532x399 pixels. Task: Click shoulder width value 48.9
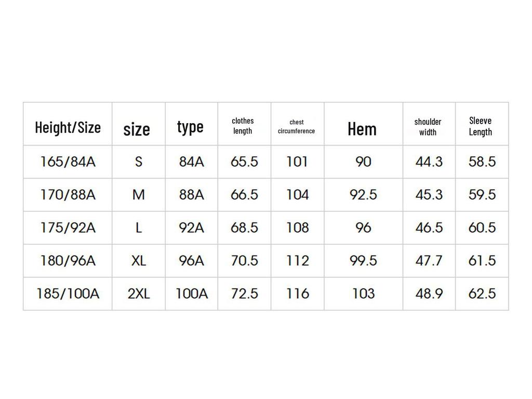click(x=429, y=294)
